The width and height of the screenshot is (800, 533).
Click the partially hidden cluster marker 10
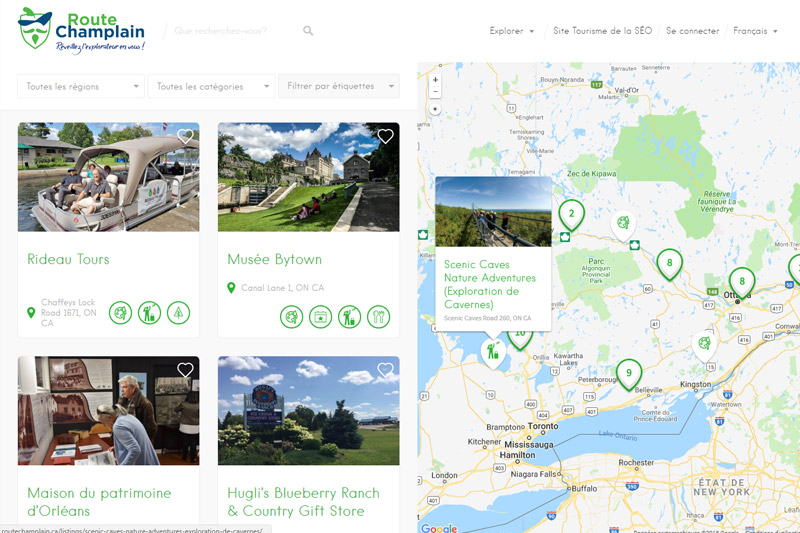coord(520,339)
